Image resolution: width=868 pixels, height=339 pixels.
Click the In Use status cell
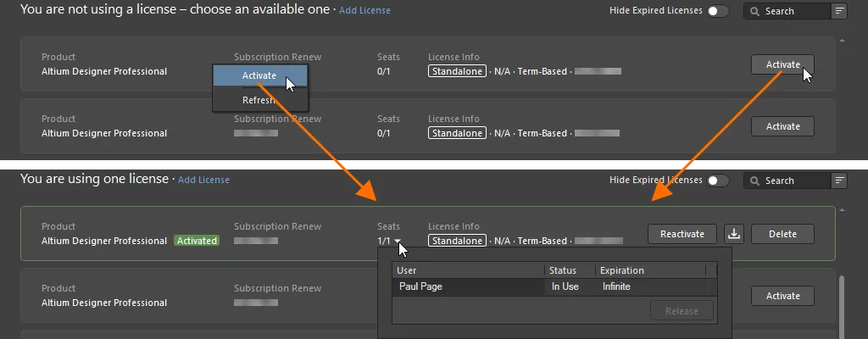pyautogui.click(x=570, y=287)
